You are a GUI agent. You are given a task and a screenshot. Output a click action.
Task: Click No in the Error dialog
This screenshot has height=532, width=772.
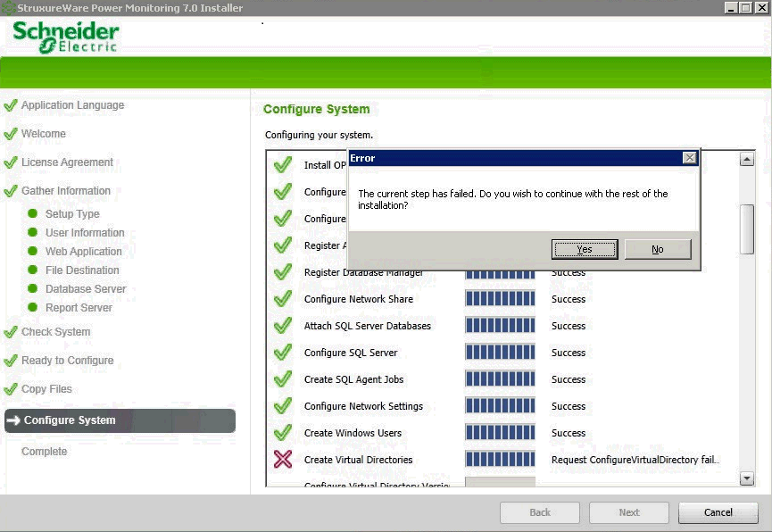(658, 249)
